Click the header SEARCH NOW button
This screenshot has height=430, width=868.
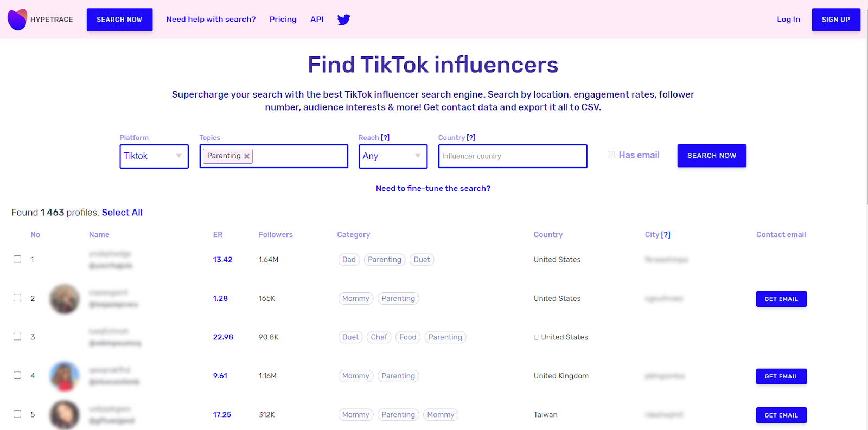119,20
